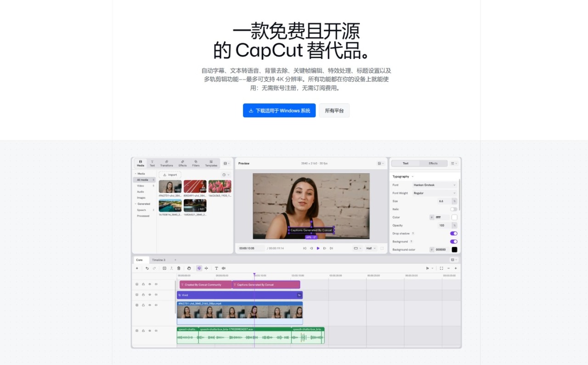Open the media sort clock dropdown

pos(226,175)
